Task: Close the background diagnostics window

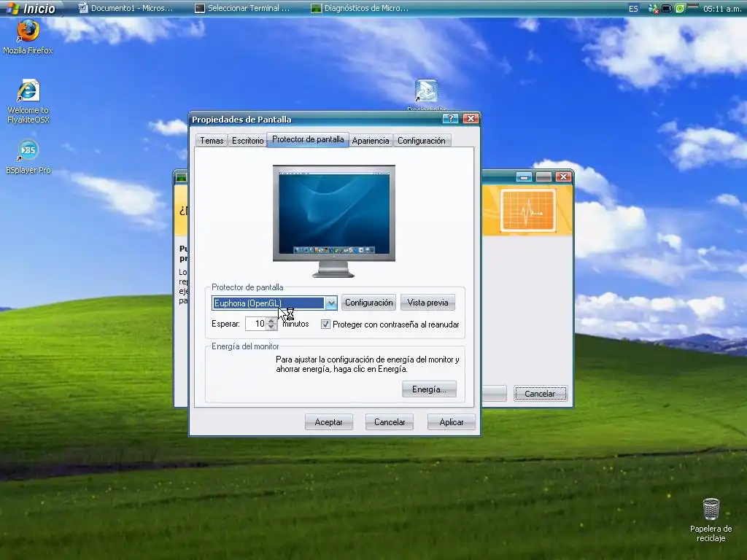Action: coord(564,177)
